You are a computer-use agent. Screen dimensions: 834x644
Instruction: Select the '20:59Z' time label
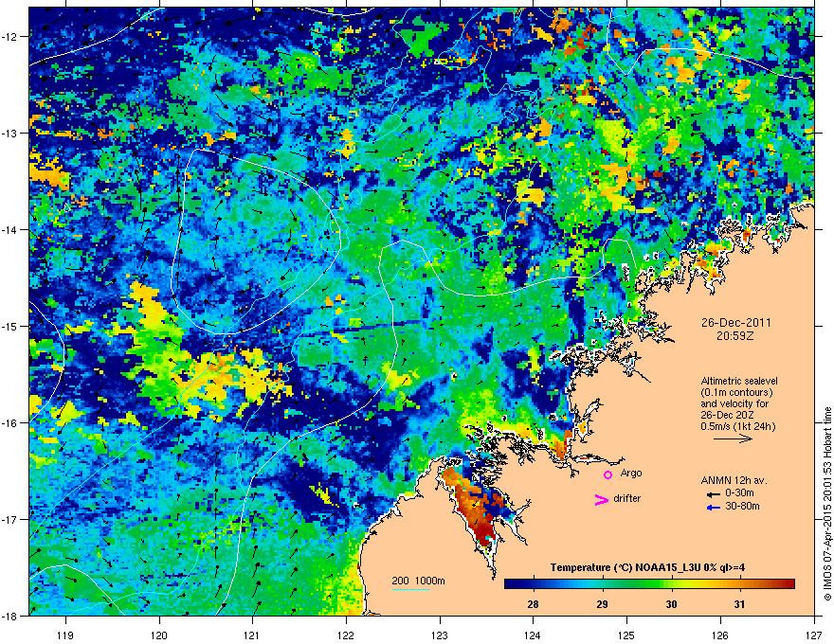pyautogui.click(x=735, y=336)
